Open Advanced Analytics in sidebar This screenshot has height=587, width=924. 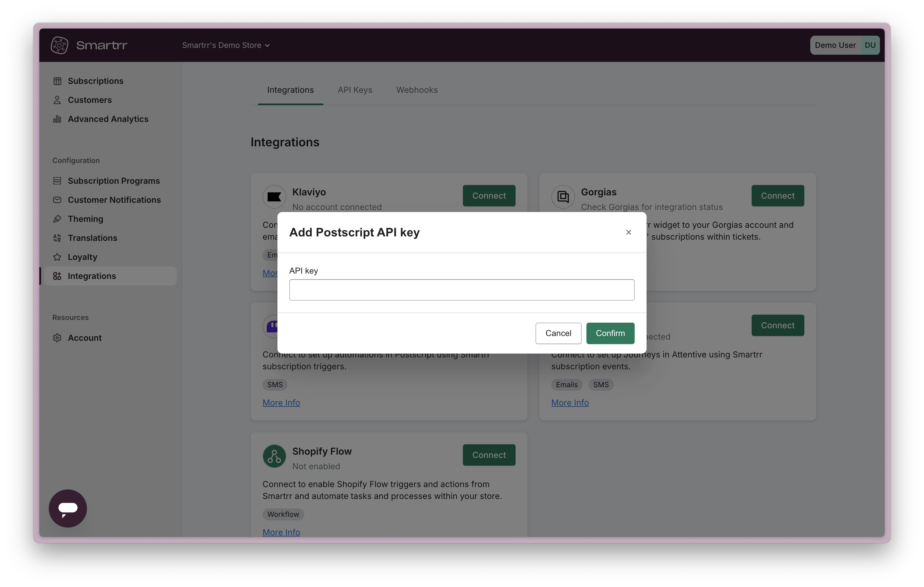(x=108, y=119)
